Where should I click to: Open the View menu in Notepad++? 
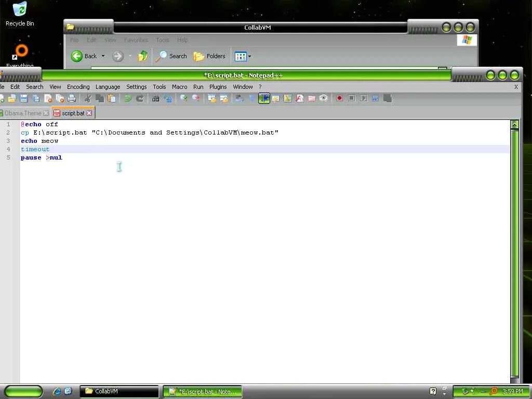(55, 87)
